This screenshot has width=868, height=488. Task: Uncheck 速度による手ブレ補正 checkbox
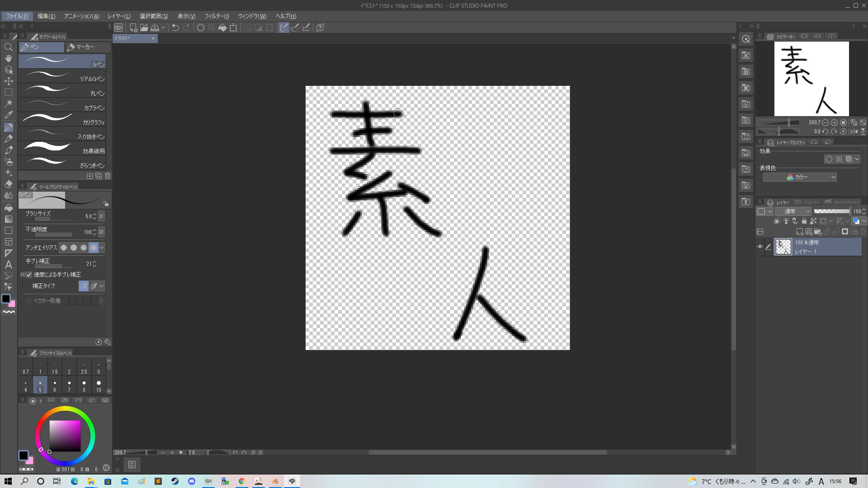29,275
